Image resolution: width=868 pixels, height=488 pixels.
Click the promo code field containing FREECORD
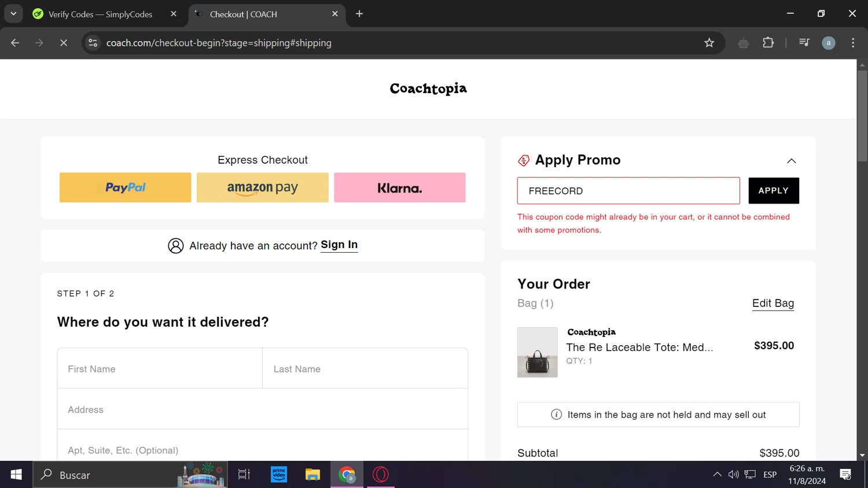(628, 191)
